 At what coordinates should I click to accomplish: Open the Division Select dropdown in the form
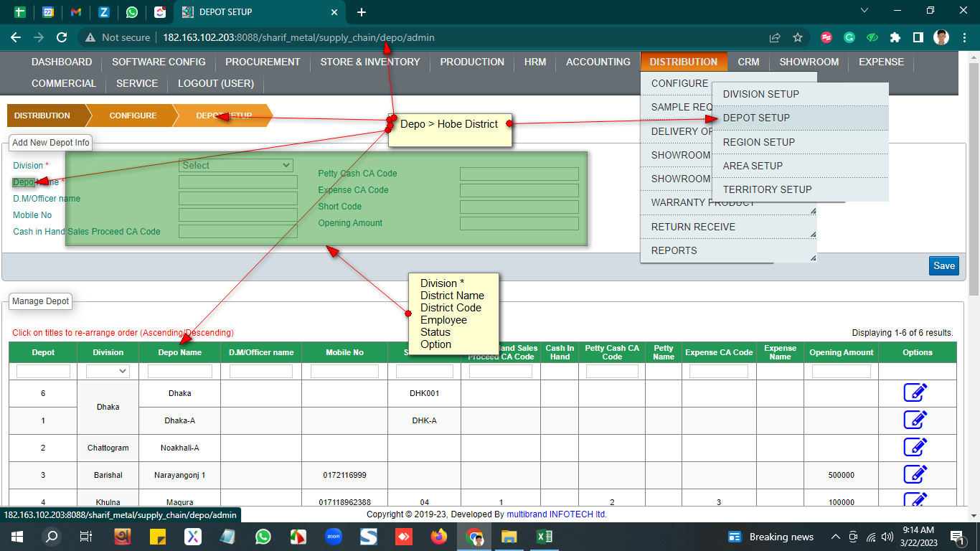236,166
